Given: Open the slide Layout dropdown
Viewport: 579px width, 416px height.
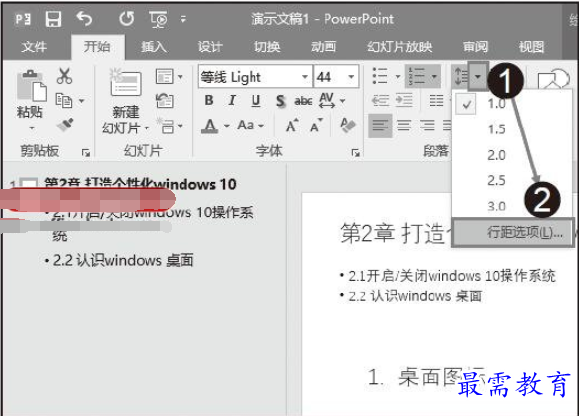Looking at the screenshot, I should click(x=169, y=77).
